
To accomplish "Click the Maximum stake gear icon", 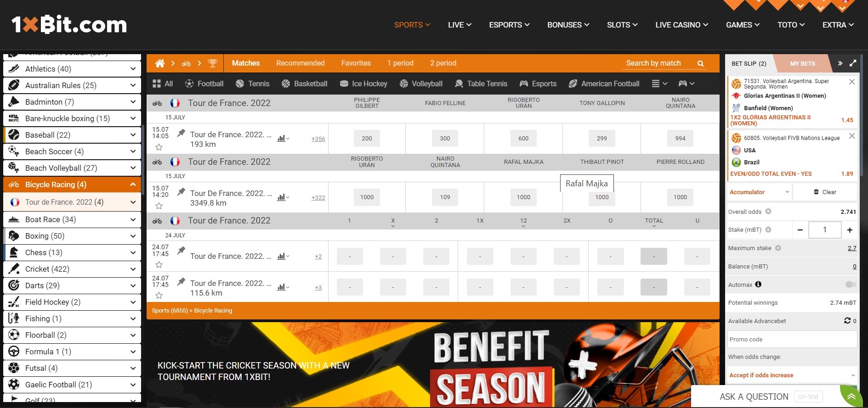I will click(778, 248).
